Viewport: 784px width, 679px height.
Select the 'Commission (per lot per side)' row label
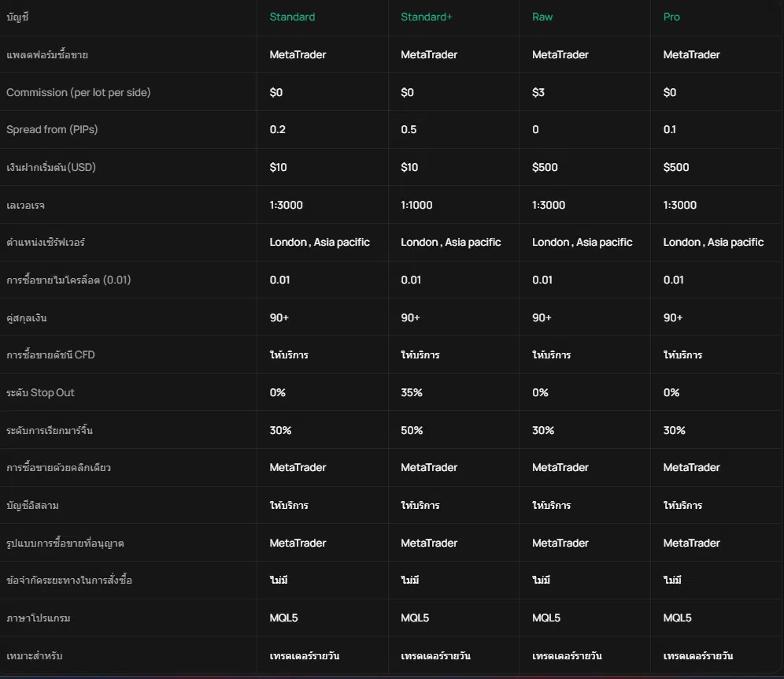(x=79, y=93)
